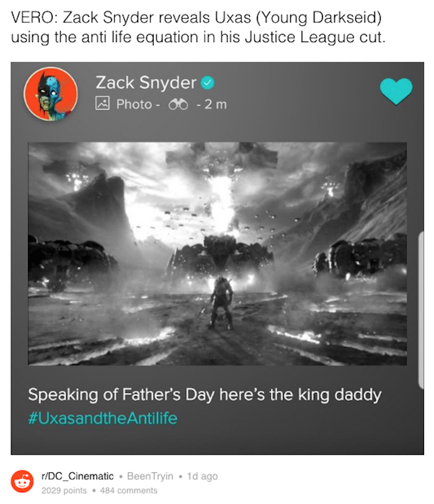This screenshot has width=434, height=504.
Task: Click the photo type icon
Action: (102, 104)
